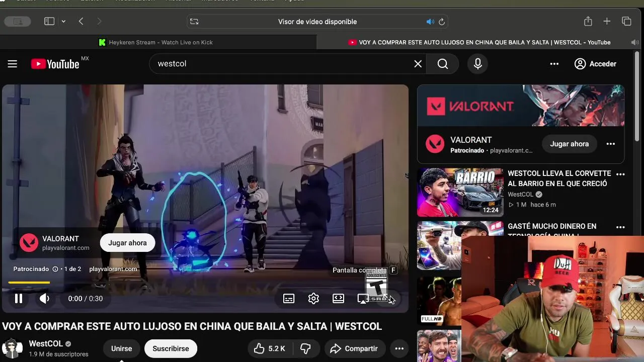644x362 pixels.
Task: Open new tab with plus button
Action: (607, 22)
